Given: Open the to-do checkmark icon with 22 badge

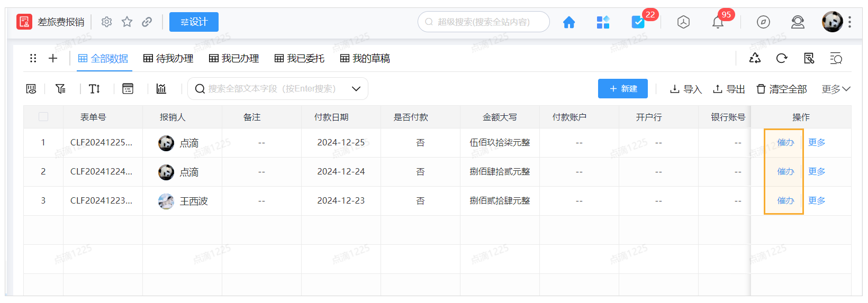Looking at the screenshot, I should [x=638, y=22].
